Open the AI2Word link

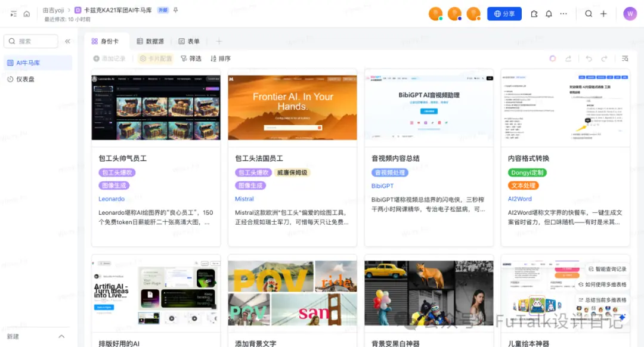[519, 199]
